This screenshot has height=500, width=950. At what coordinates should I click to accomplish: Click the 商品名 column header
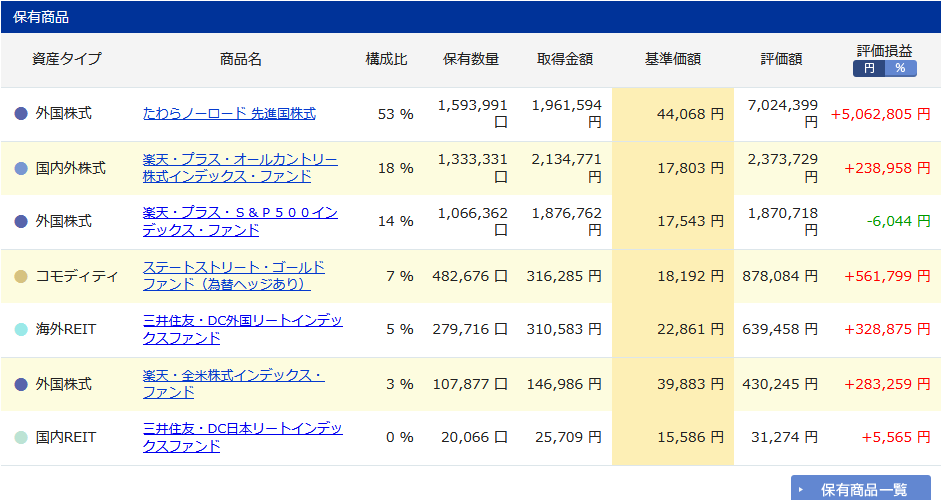click(241, 59)
